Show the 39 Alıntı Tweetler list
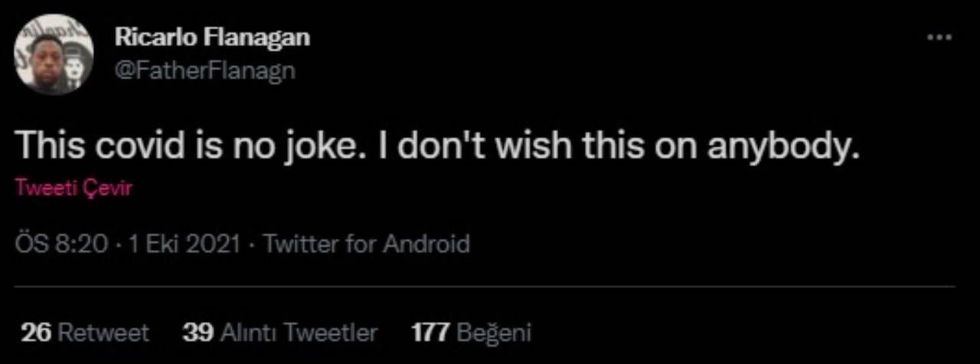This screenshot has width=980, height=364. (x=279, y=333)
